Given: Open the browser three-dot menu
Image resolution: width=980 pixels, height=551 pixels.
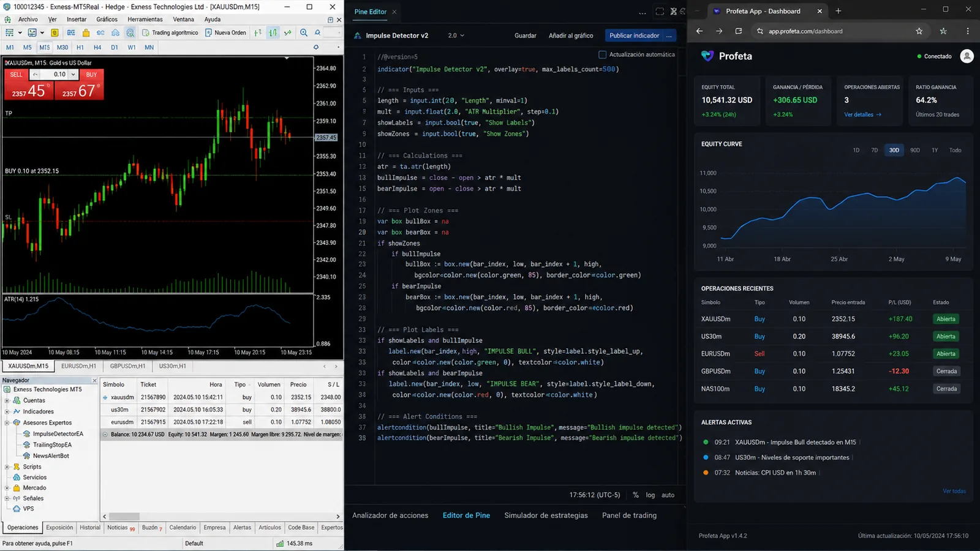Looking at the screenshot, I should (x=968, y=31).
